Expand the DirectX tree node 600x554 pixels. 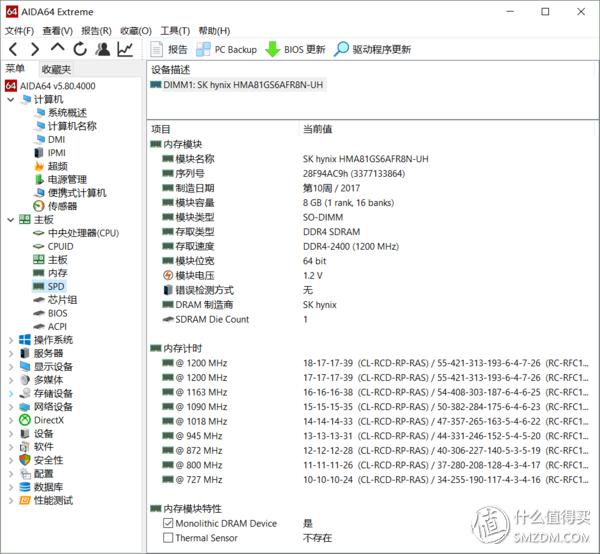(x=11, y=420)
